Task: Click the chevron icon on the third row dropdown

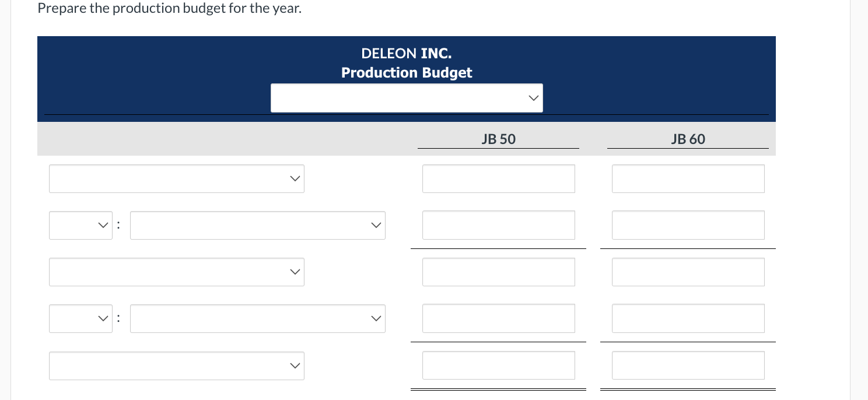Action: [x=295, y=272]
